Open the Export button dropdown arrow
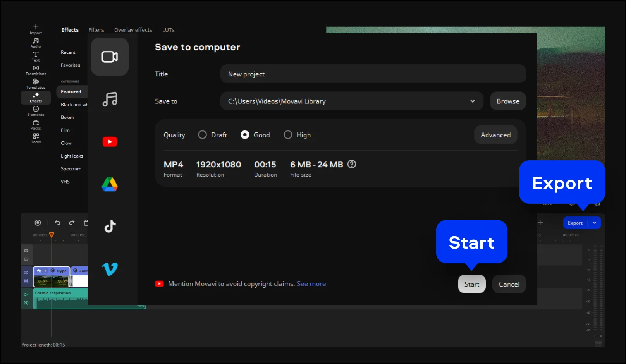Viewport: 626px width, 364px height. point(595,223)
